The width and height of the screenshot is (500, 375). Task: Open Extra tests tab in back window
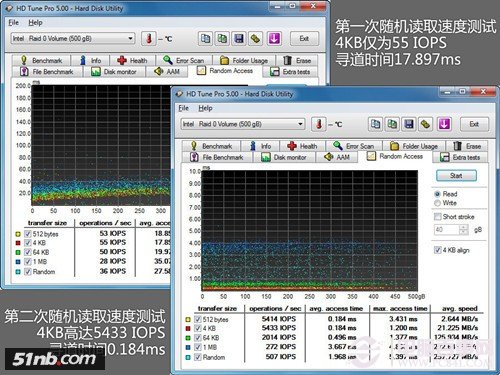point(290,72)
